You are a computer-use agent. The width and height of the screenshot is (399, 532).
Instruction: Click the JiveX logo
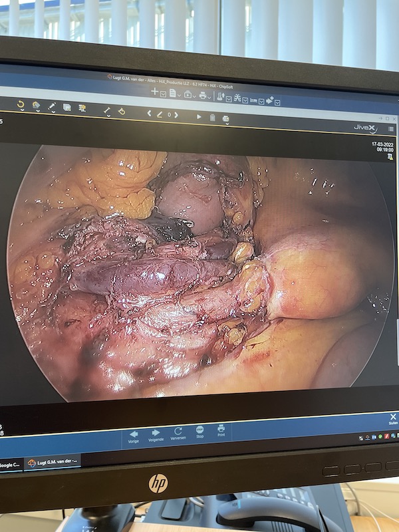point(365,129)
